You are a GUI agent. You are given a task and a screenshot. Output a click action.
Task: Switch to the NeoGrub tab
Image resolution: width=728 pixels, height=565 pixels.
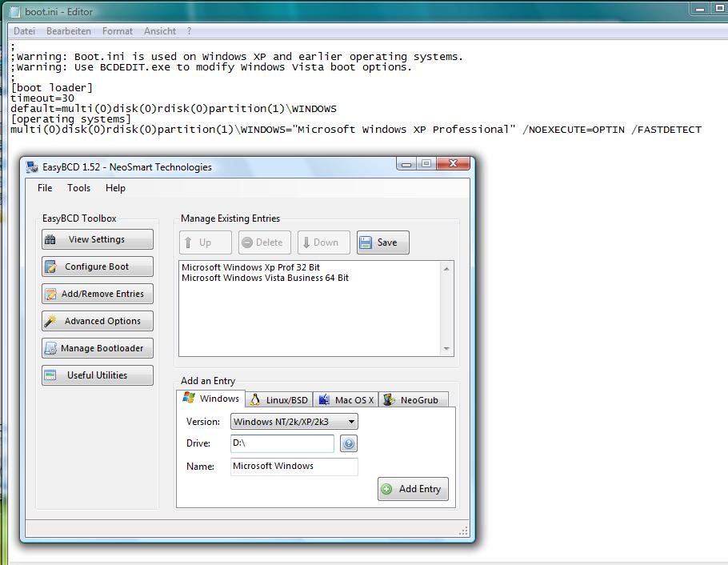pos(414,400)
